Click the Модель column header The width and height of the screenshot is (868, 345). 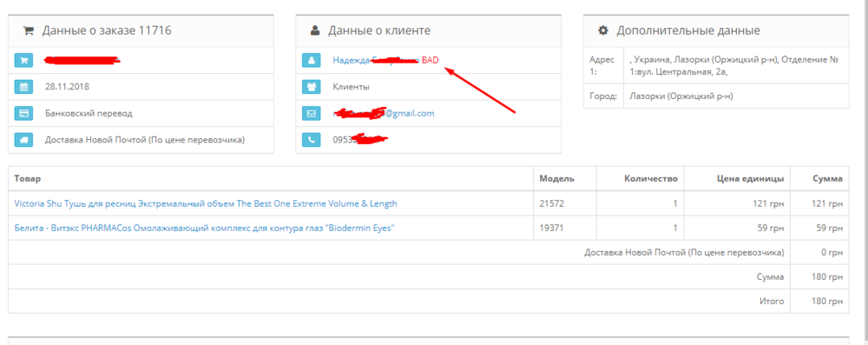(x=557, y=179)
